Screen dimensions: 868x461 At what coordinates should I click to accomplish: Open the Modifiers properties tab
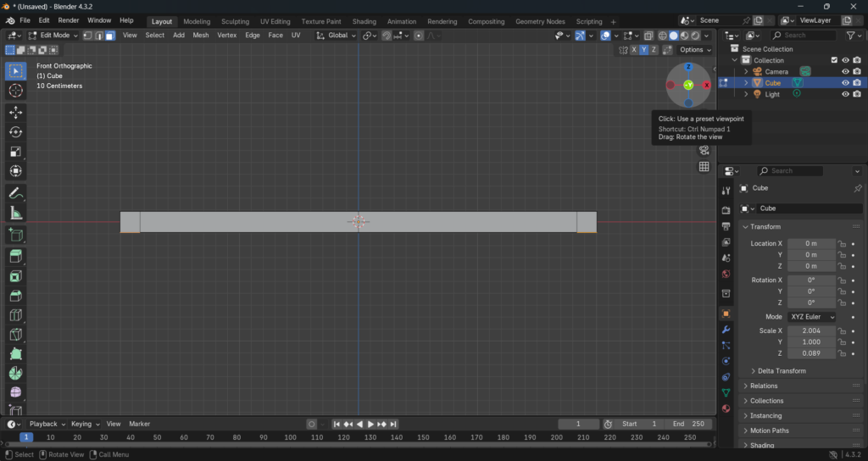[x=726, y=329]
